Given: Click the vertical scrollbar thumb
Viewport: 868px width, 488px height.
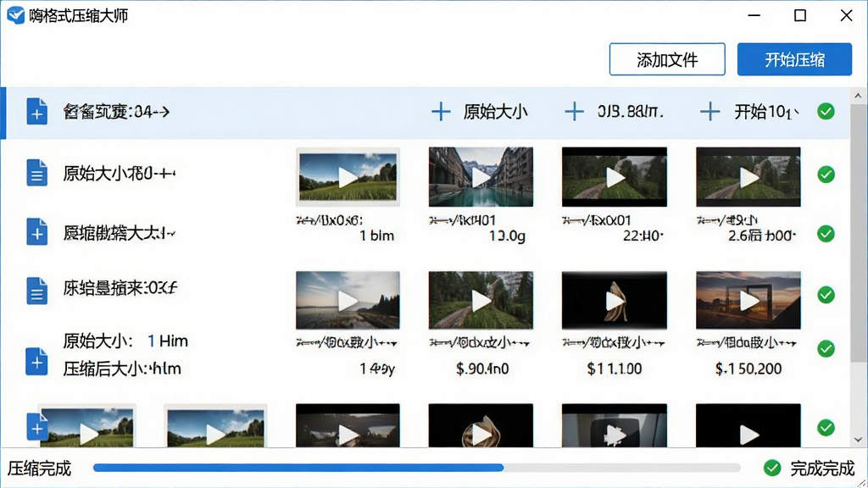Looking at the screenshot, I should coord(858,232).
